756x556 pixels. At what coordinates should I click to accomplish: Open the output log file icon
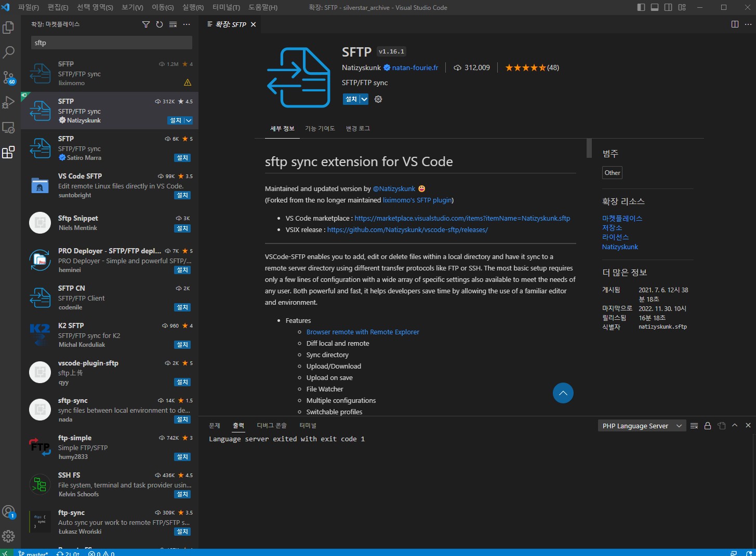(x=721, y=426)
